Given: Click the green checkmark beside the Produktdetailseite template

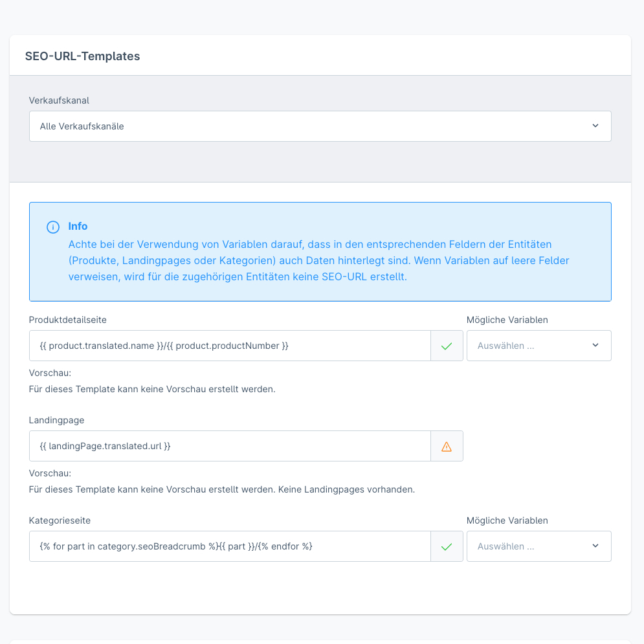Looking at the screenshot, I should [x=447, y=346].
